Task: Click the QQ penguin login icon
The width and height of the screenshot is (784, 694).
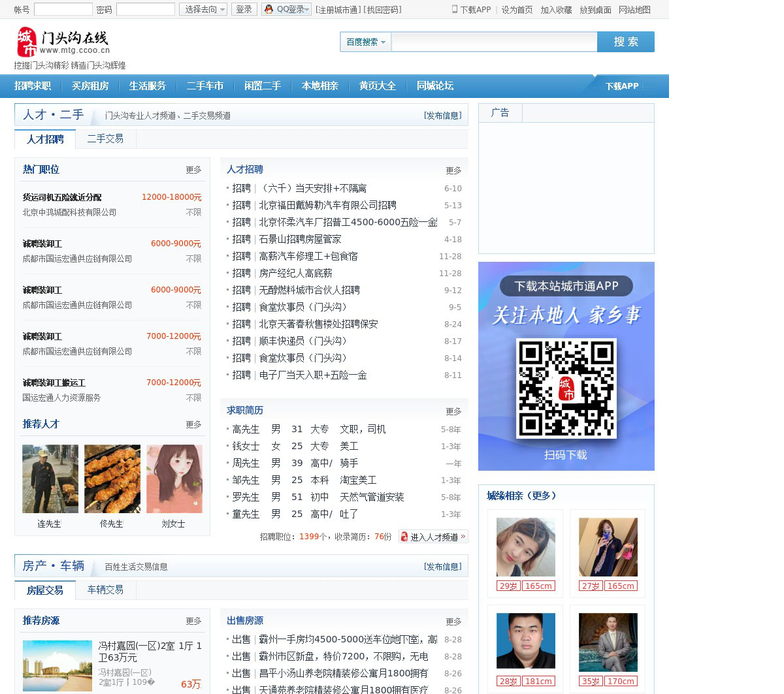Action: (269, 9)
